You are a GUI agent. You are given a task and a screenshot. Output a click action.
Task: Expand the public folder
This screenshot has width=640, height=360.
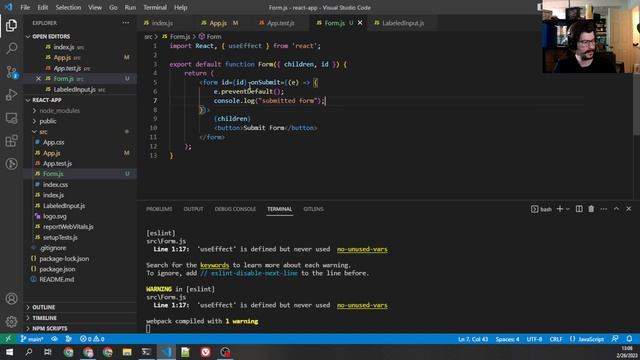coord(48,121)
